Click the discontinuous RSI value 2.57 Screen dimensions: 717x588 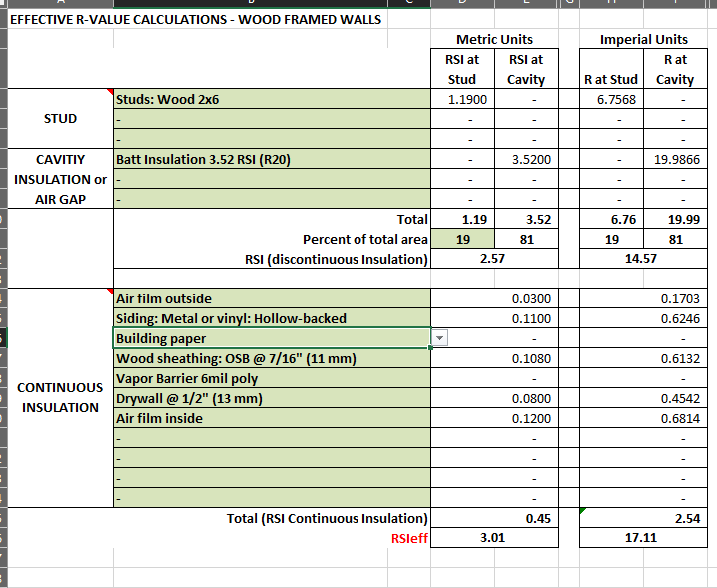click(x=494, y=259)
